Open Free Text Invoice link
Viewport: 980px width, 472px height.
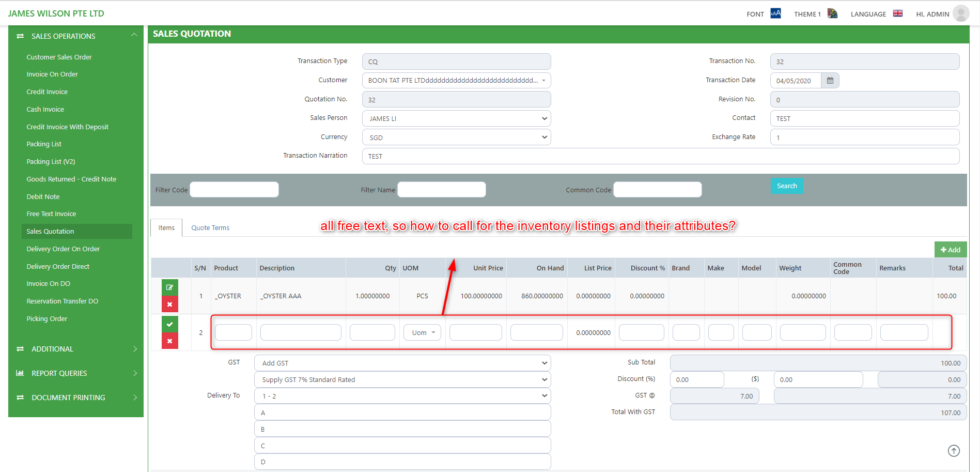coord(51,214)
